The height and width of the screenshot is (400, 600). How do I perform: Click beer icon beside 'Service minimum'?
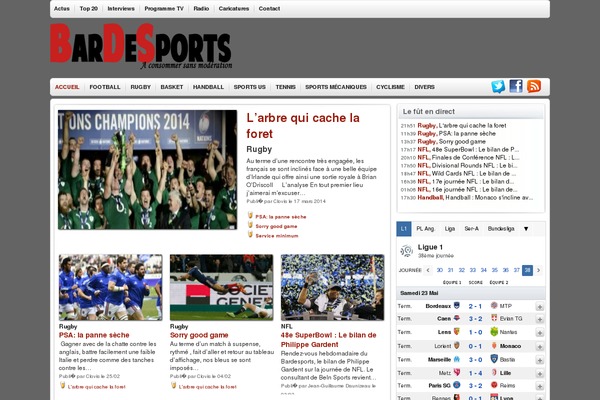pyautogui.click(x=250, y=234)
